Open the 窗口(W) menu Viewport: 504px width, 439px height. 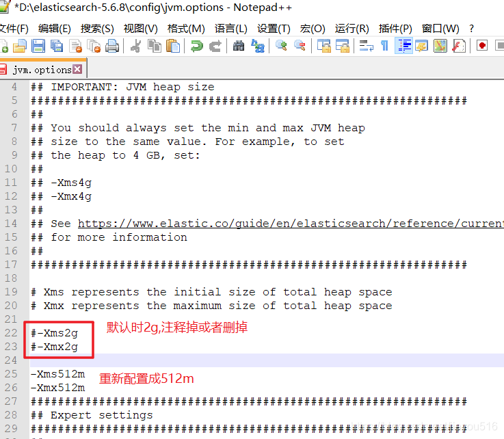tap(440, 29)
